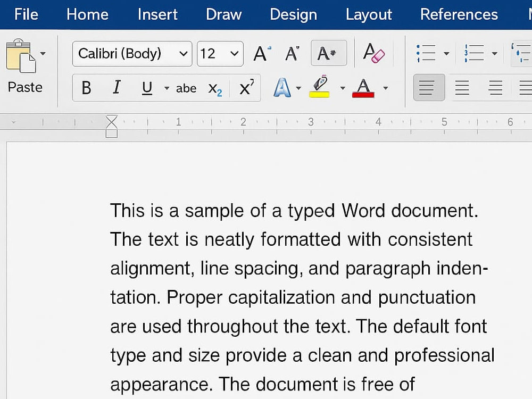Click the Increase Font Size icon
The width and height of the screenshot is (532, 399).
click(x=262, y=53)
